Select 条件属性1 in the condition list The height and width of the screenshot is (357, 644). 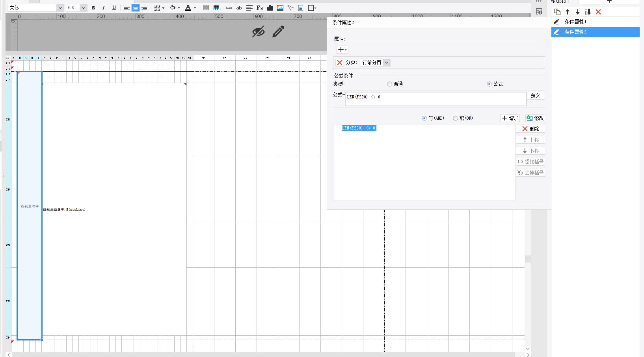600,22
